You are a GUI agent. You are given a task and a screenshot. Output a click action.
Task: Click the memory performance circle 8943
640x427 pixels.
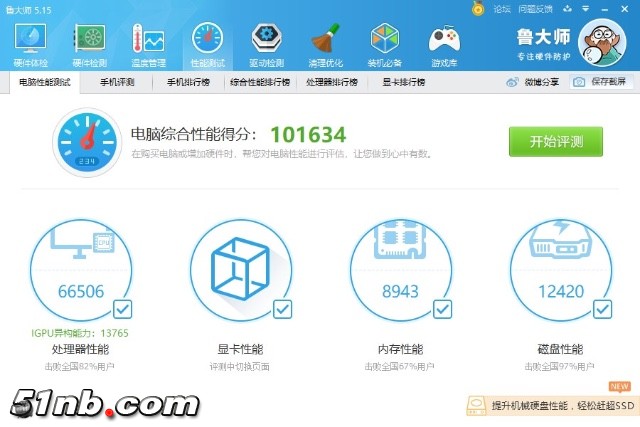[401, 270]
